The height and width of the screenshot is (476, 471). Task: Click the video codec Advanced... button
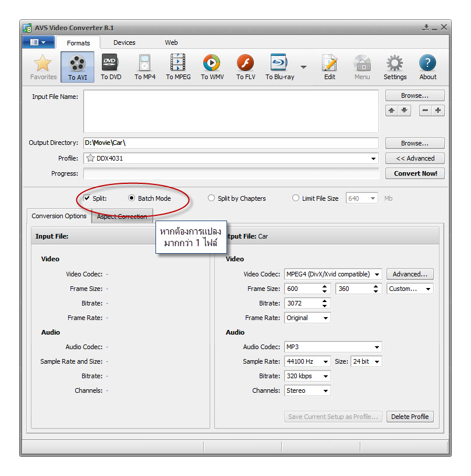410,274
